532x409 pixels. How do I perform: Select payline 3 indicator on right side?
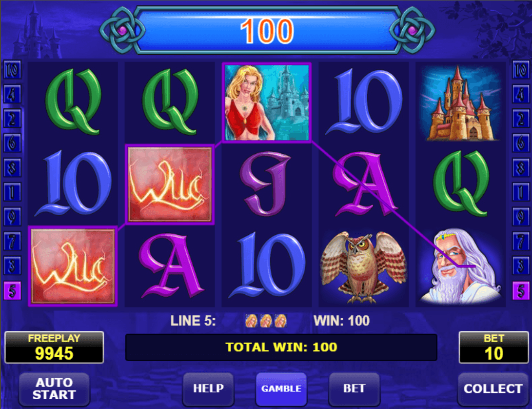520,266
